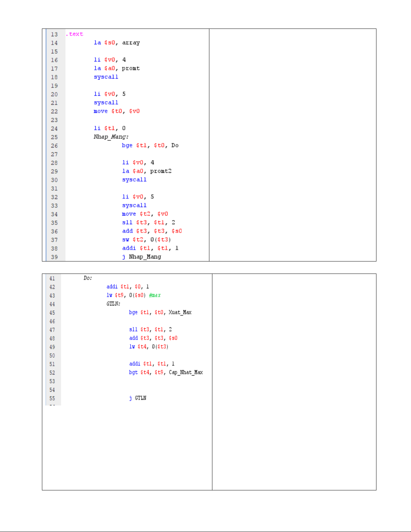Click the 'move $t2, $v0' instruction
Viewport: 411px width, 532px height.
(x=145, y=214)
